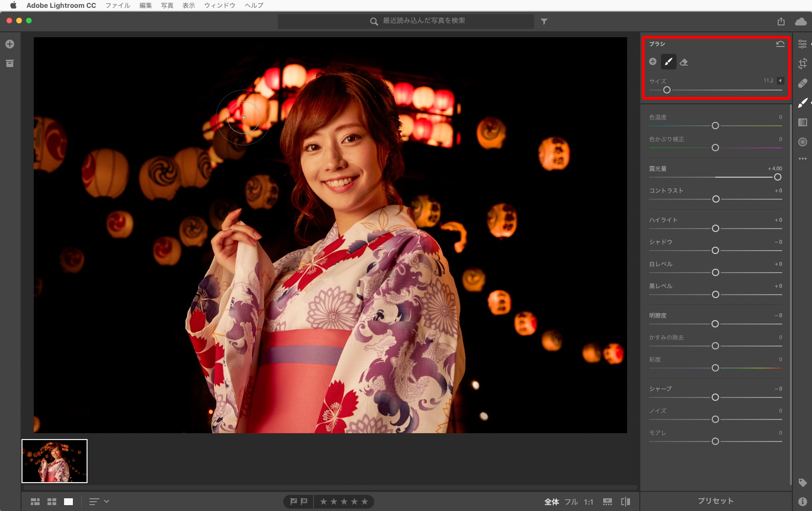Select 全体 fit zoom
This screenshot has height=511, width=812.
pyautogui.click(x=552, y=502)
